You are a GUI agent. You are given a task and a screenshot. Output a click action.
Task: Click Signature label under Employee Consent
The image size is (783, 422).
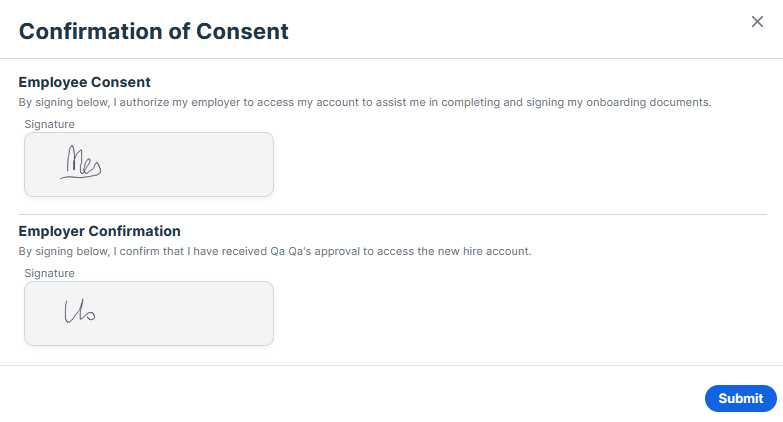[49, 124]
